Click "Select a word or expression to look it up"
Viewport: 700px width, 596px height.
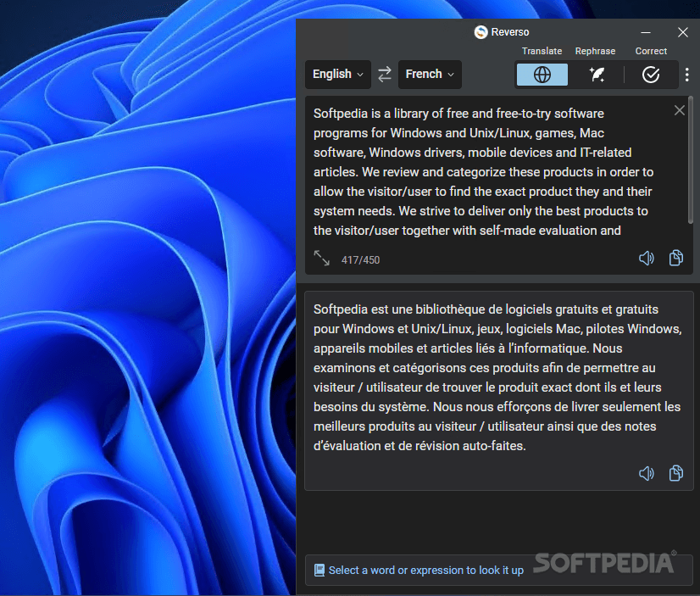(x=426, y=570)
